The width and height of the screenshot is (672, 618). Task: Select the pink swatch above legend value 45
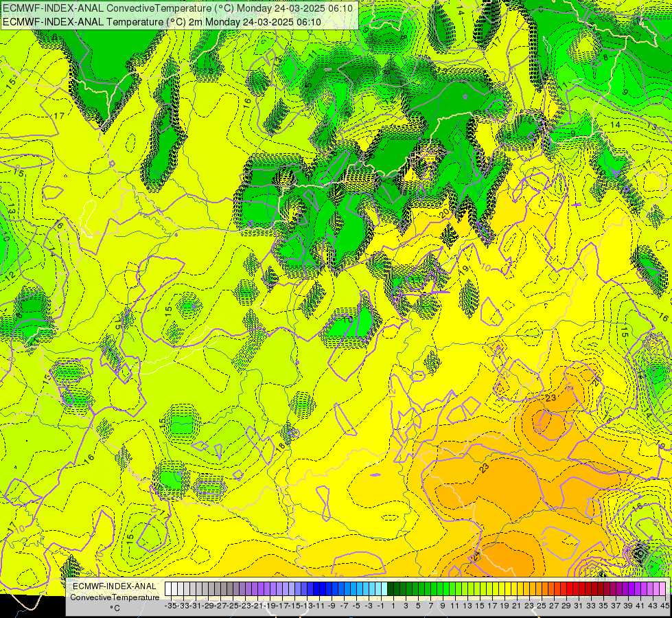coord(662,589)
